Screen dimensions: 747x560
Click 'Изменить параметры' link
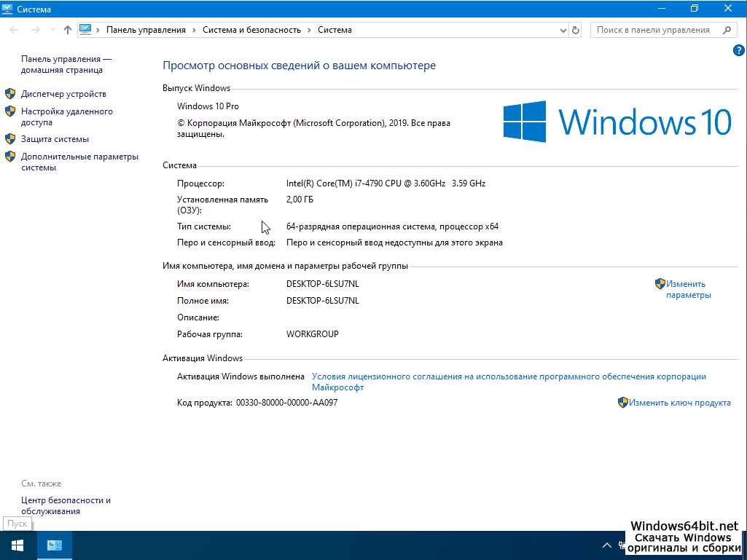[x=687, y=289]
